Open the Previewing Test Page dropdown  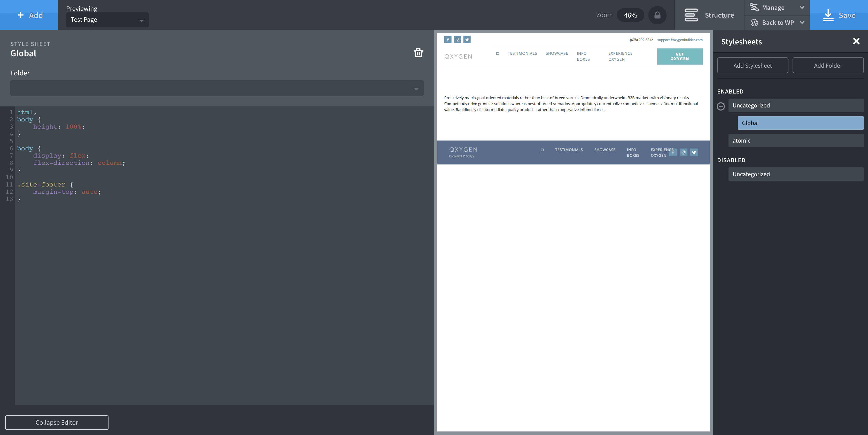(x=107, y=20)
